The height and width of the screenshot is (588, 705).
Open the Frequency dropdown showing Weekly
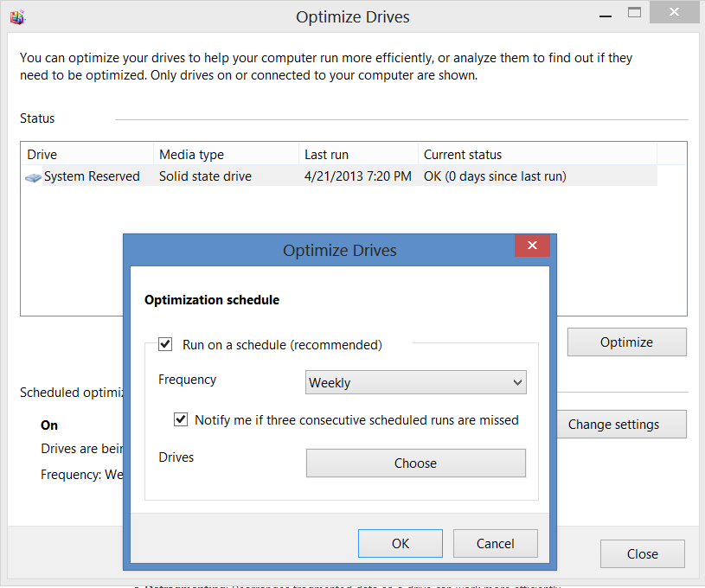[416, 382]
